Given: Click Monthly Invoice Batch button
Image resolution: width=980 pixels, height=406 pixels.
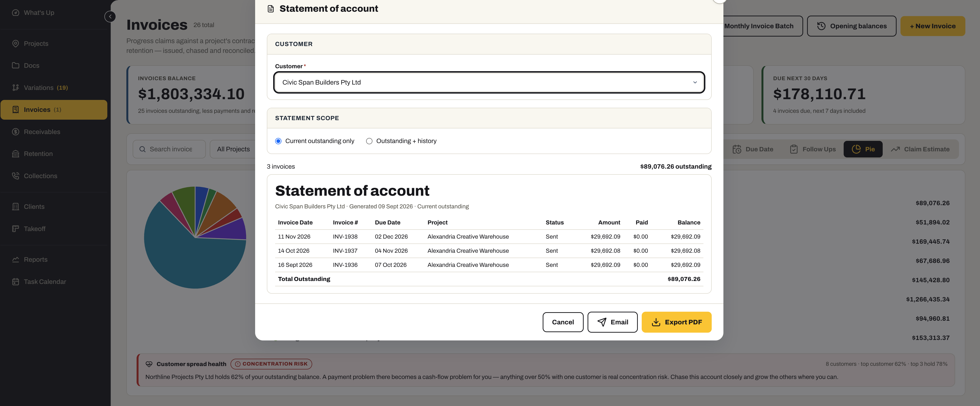Looking at the screenshot, I should (759, 26).
